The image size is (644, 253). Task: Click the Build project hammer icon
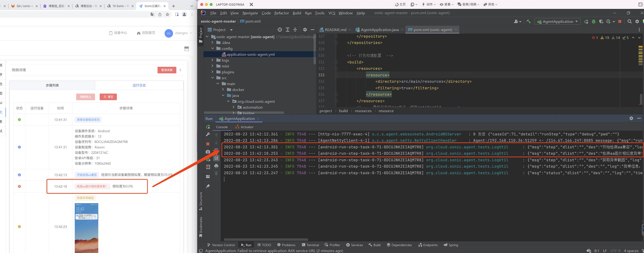(x=528, y=21)
